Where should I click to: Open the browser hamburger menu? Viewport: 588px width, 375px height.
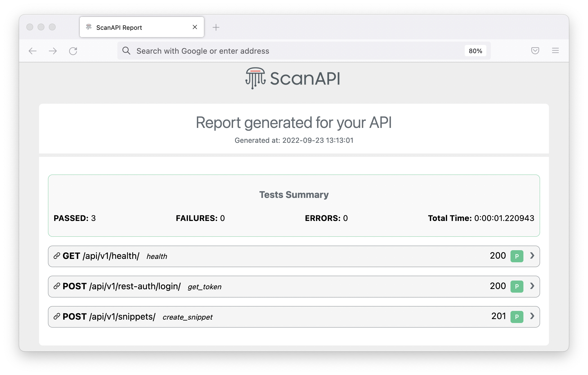(x=555, y=51)
